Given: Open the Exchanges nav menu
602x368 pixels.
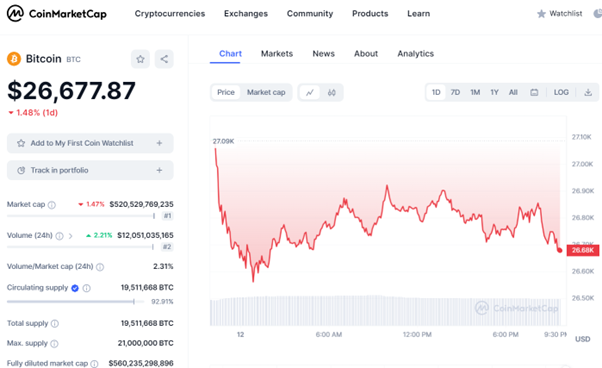Looking at the screenshot, I should pos(246,13).
